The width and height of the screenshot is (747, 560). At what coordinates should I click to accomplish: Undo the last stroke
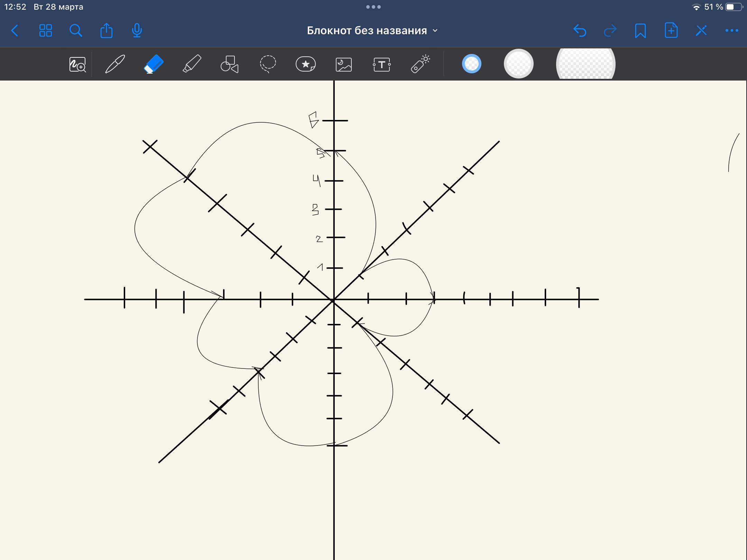click(x=580, y=30)
